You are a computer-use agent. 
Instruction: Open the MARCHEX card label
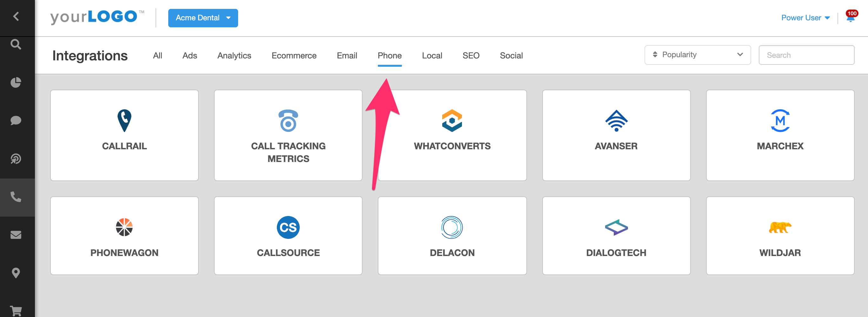(x=780, y=146)
